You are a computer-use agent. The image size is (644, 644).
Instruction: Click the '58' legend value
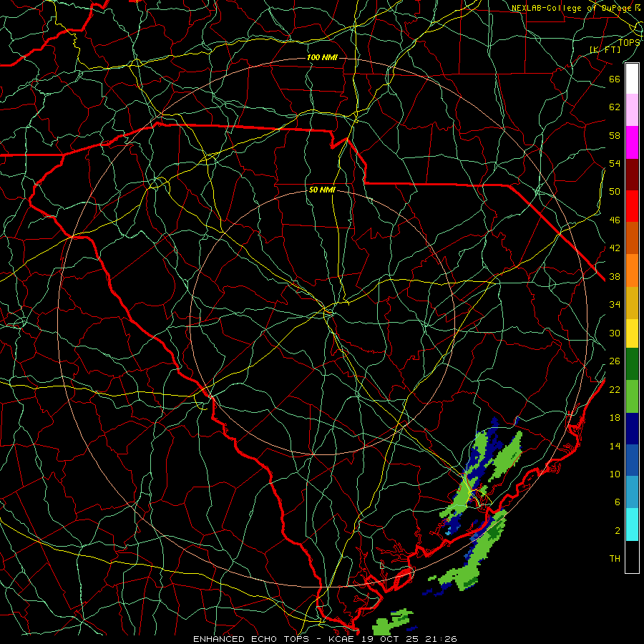click(615, 135)
